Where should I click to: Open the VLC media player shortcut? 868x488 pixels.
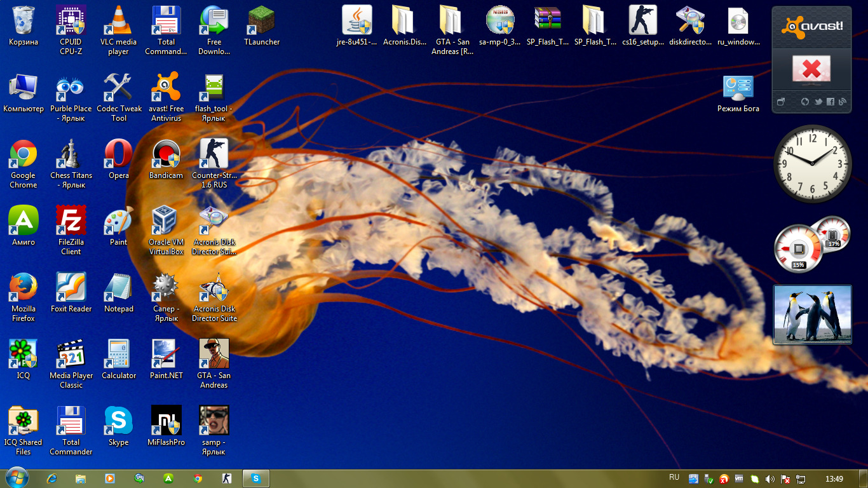coord(118,22)
